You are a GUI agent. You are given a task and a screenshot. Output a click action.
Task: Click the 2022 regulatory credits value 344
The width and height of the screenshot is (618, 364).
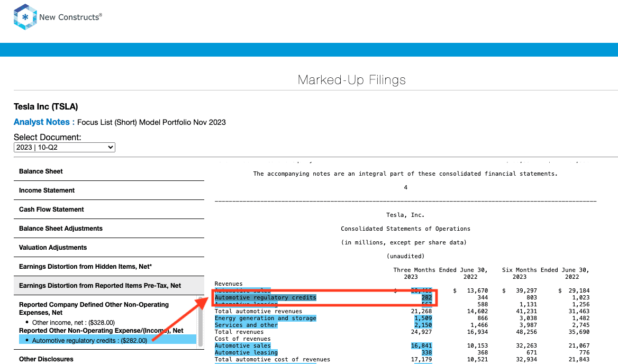[483, 297]
